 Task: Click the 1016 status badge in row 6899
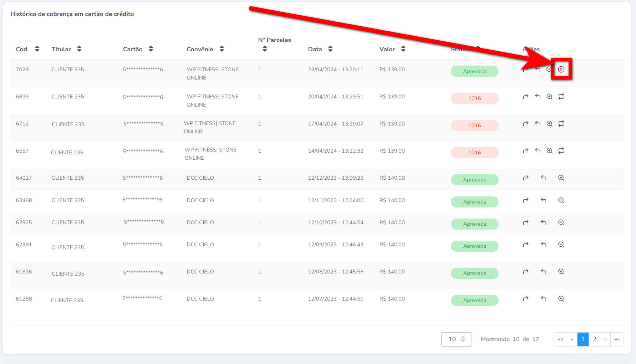(474, 98)
